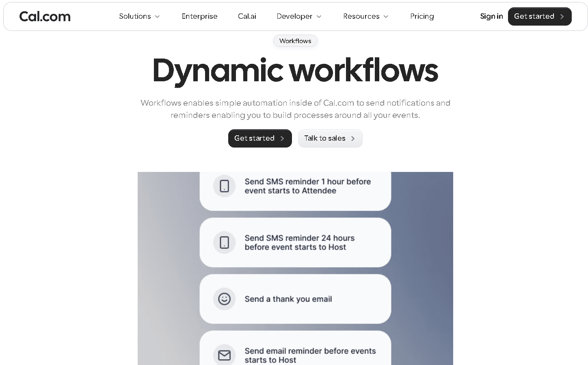The width and height of the screenshot is (588, 365).
Task: Open the Pricing page
Action: click(x=422, y=16)
